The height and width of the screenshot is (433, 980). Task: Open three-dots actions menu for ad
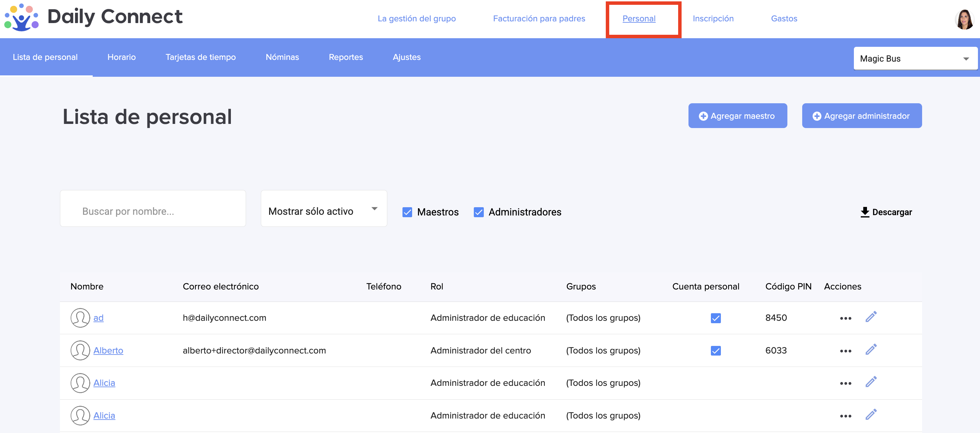[845, 318]
